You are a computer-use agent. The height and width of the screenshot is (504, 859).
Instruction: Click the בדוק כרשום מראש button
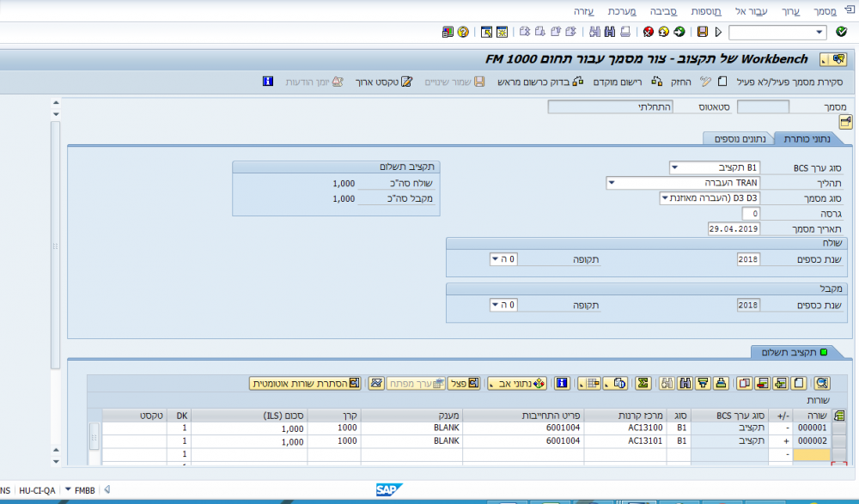[540, 82]
